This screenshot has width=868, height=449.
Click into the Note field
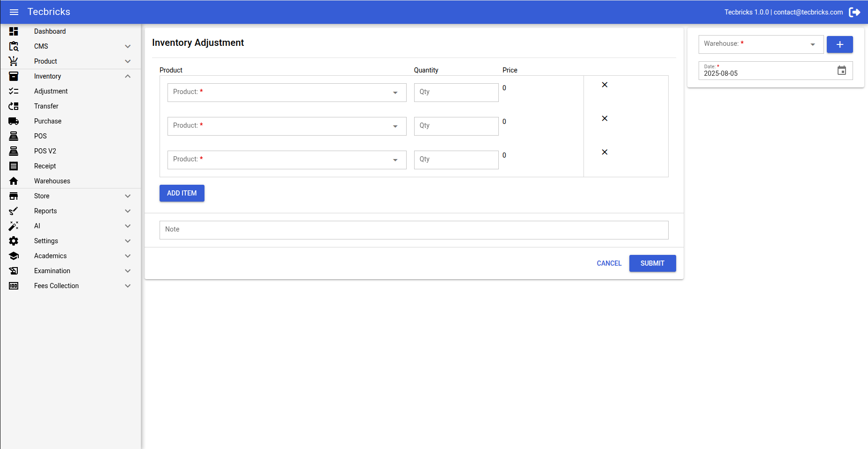click(x=414, y=230)
